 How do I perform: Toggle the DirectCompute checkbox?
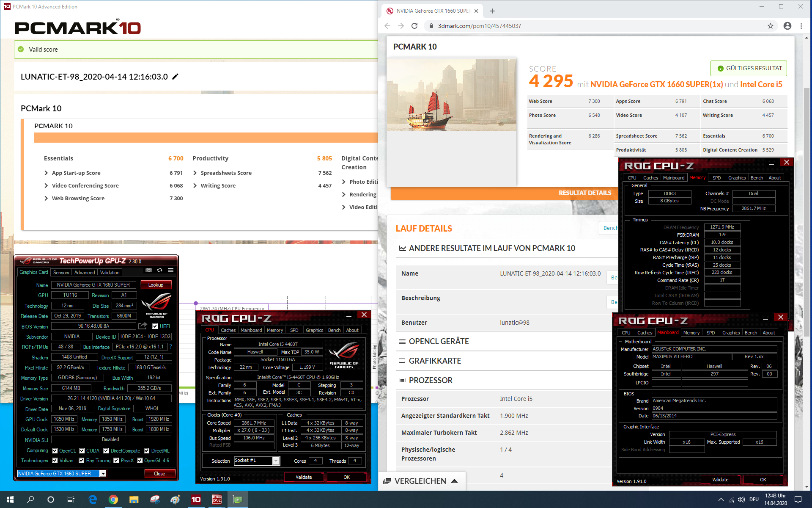106,451
